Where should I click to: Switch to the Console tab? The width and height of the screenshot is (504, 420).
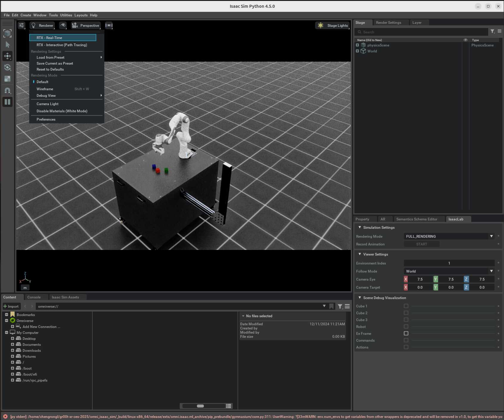34,297
